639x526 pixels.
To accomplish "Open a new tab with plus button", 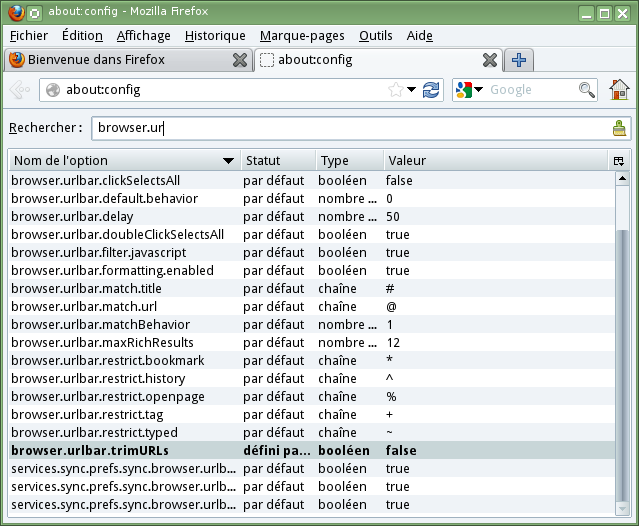I will coord(518,60).
